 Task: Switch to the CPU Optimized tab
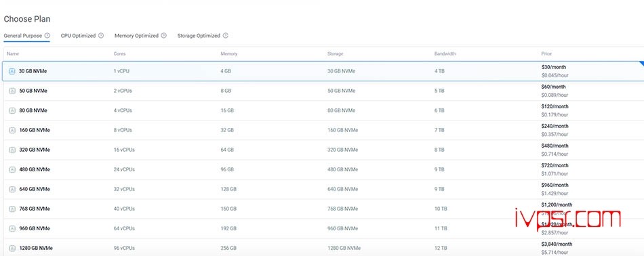[78, 36]
